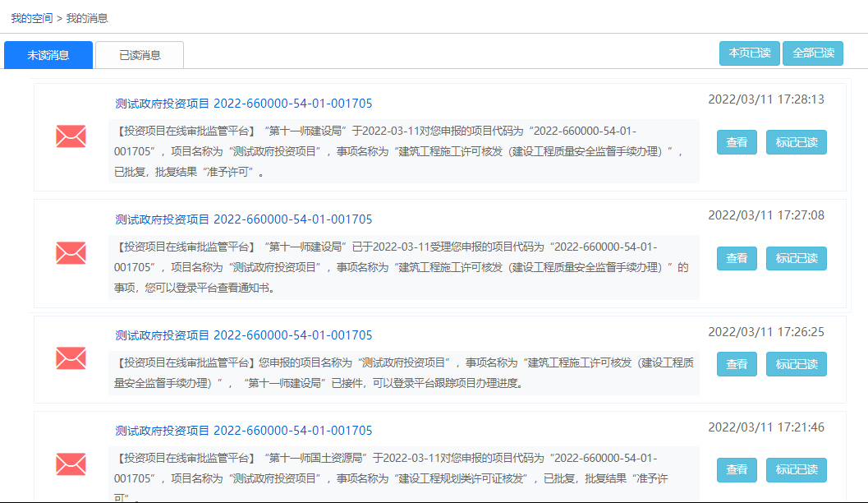Viewport: 868px width, 503px height.
Task: Open the title link of the 17:26:25 message
Action: tap(244, 335)
